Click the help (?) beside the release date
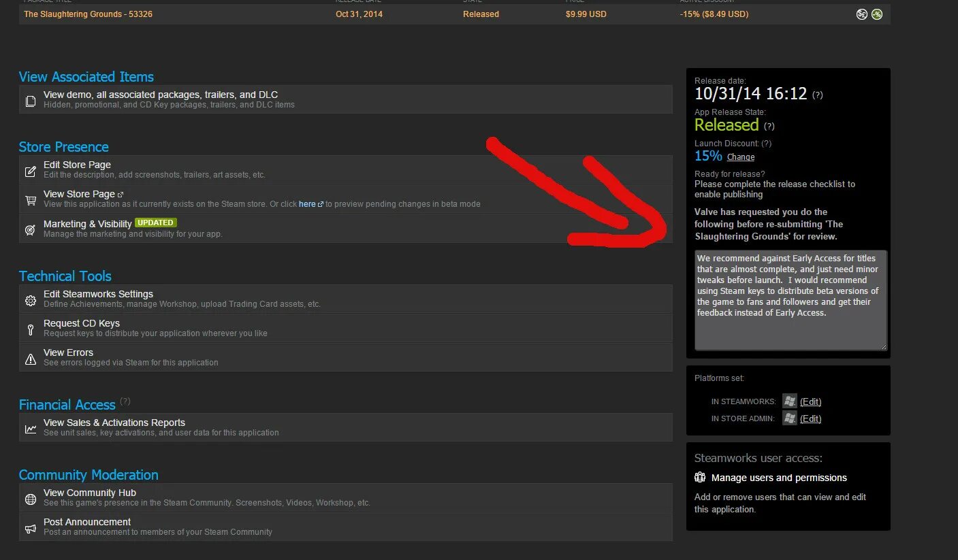 tap(818, 95)
